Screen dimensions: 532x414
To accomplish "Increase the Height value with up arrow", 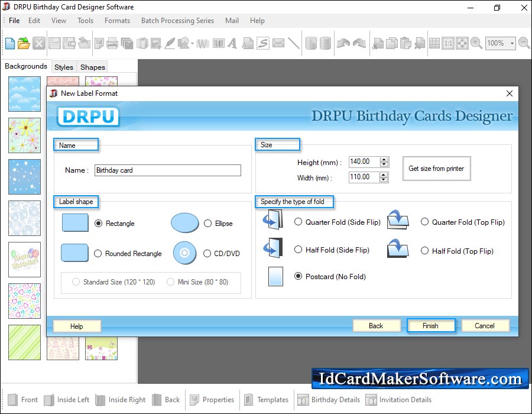I will click(384, 160).
